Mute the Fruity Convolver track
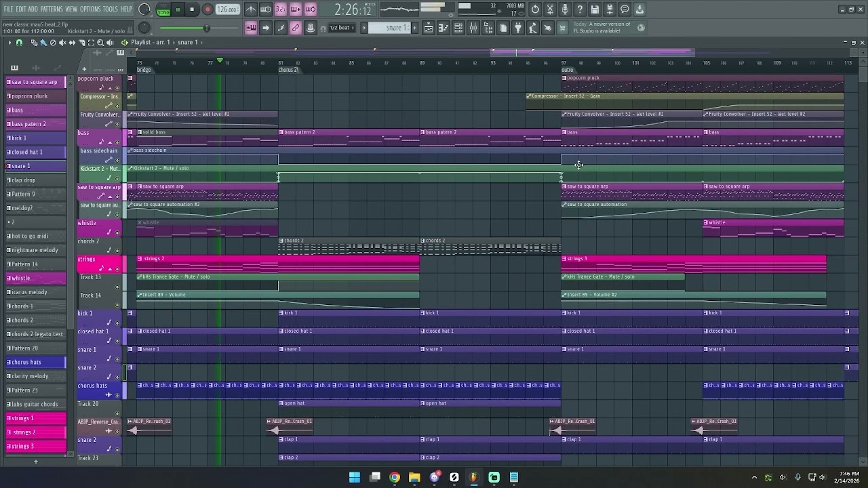 pos(117,124)
